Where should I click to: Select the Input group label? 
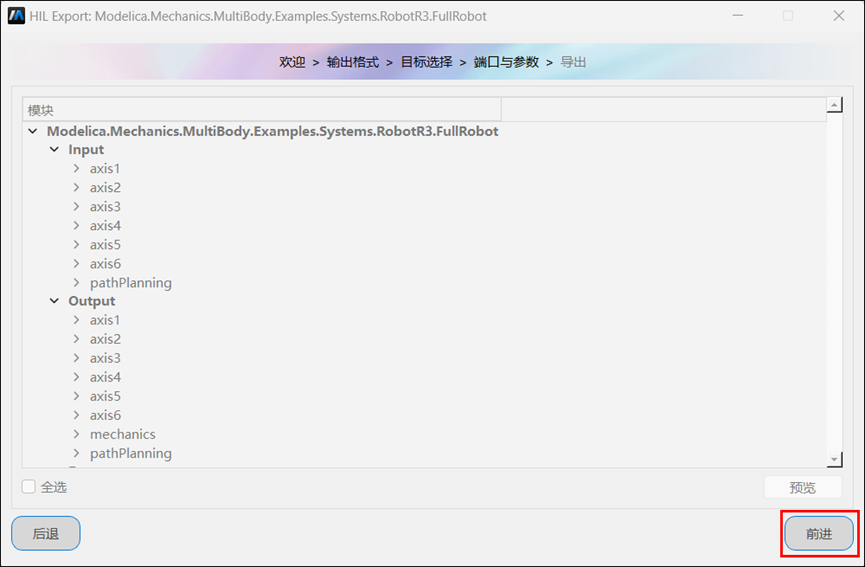(x=86, y=150)
